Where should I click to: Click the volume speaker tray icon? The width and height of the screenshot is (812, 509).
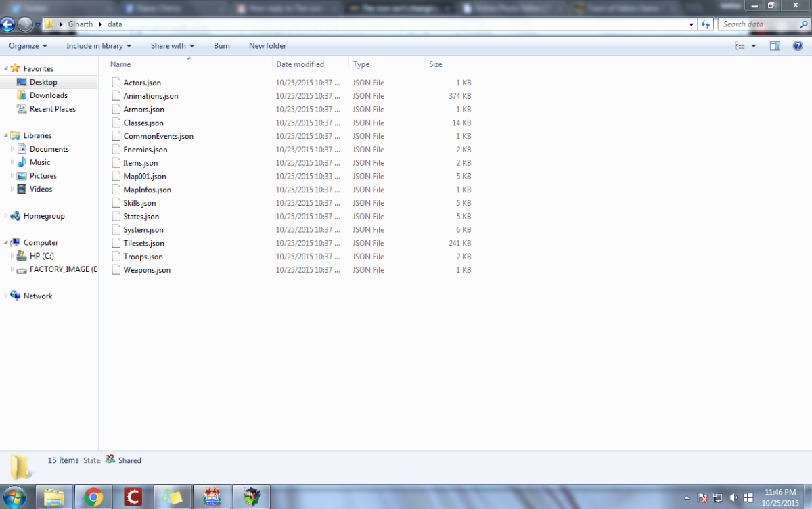click(733, 498)
